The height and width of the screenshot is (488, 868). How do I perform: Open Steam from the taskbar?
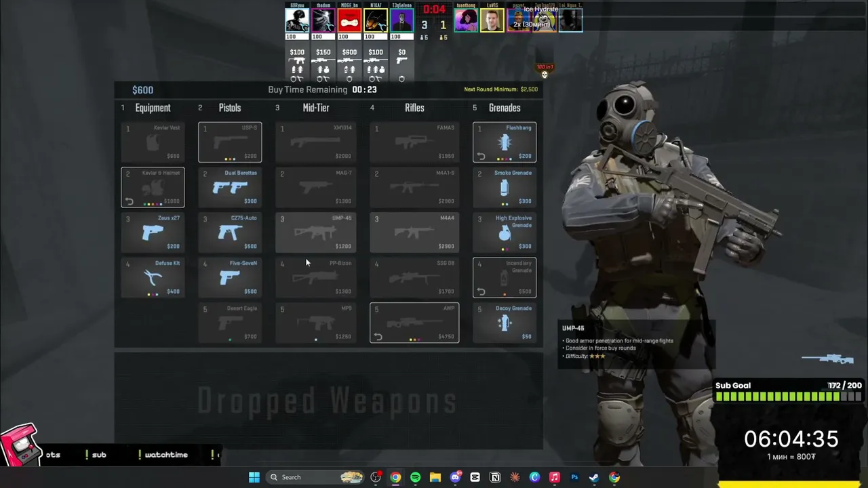(x=594, y=477)
